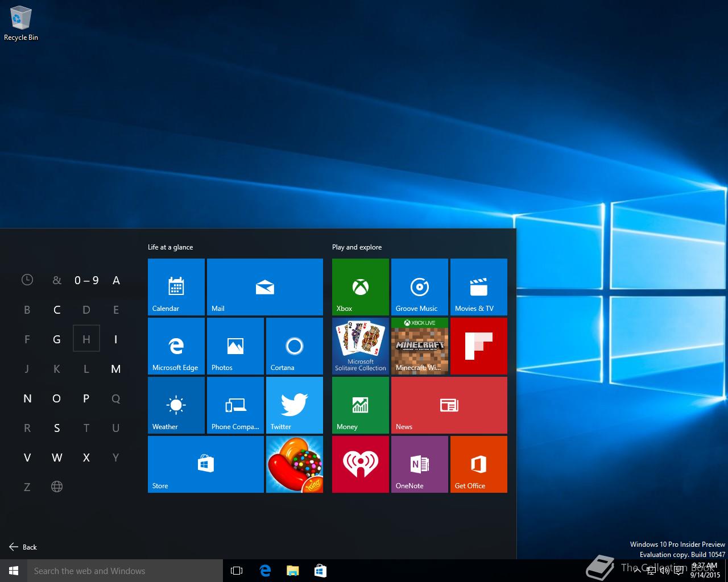The image size is (728, 582).
Task: Open the Store tile in Start menu
Action: tap(206, 464)
